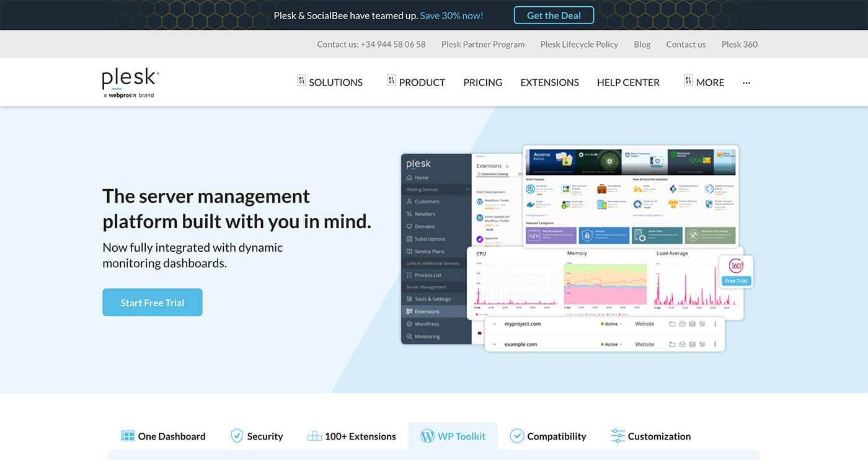This screenshot has height=460, width=868.
Task: Click the purple Web Development category tile
Action: [x=551, y=236]
